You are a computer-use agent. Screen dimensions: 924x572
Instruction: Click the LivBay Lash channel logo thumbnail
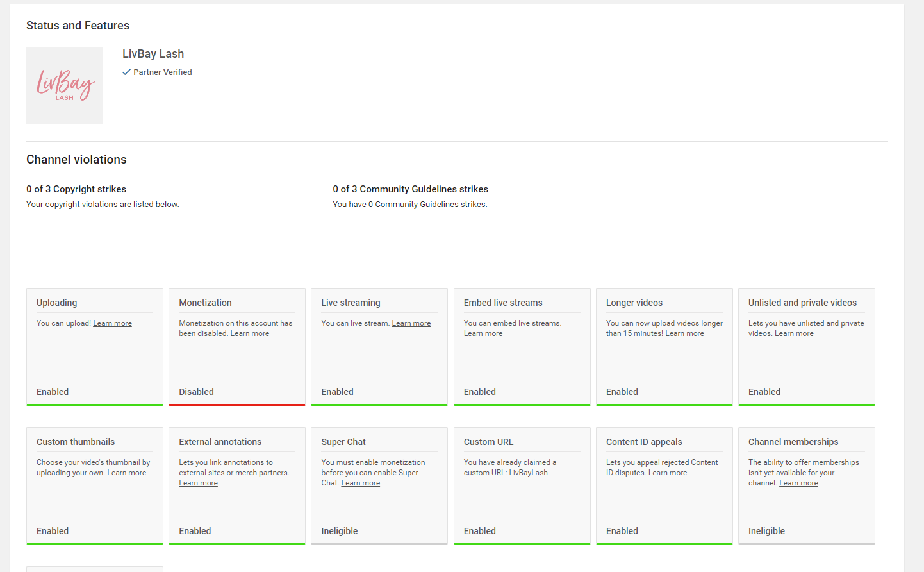pos(65,85)
